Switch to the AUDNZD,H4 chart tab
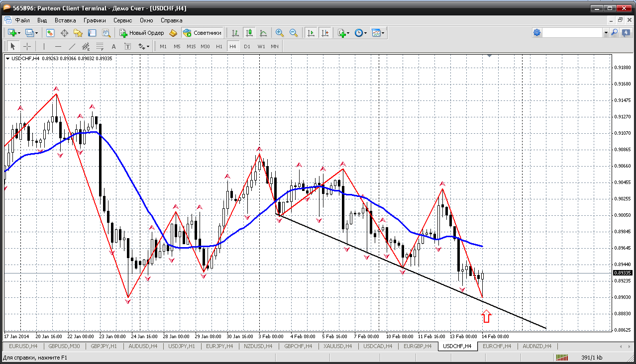This screenshot has height=364, width=636. coord(537,346)
